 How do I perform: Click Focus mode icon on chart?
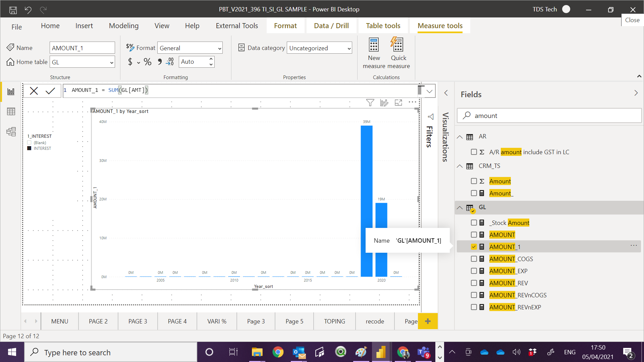click(x=398, y=103)
